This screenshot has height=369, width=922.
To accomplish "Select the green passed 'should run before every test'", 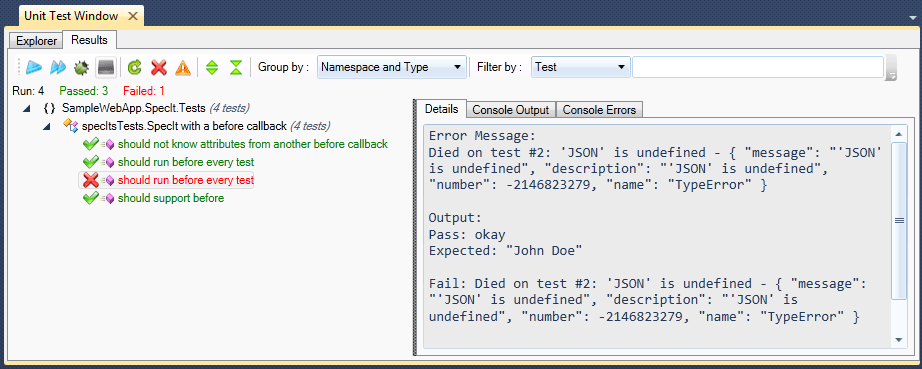I will pyautogui.click(x=186, y=162).
